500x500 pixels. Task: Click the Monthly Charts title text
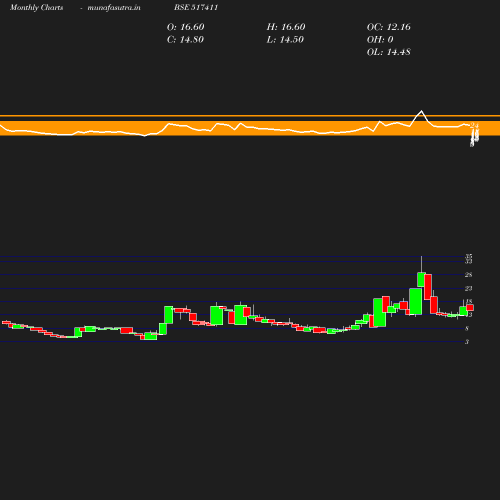(37, 8)
